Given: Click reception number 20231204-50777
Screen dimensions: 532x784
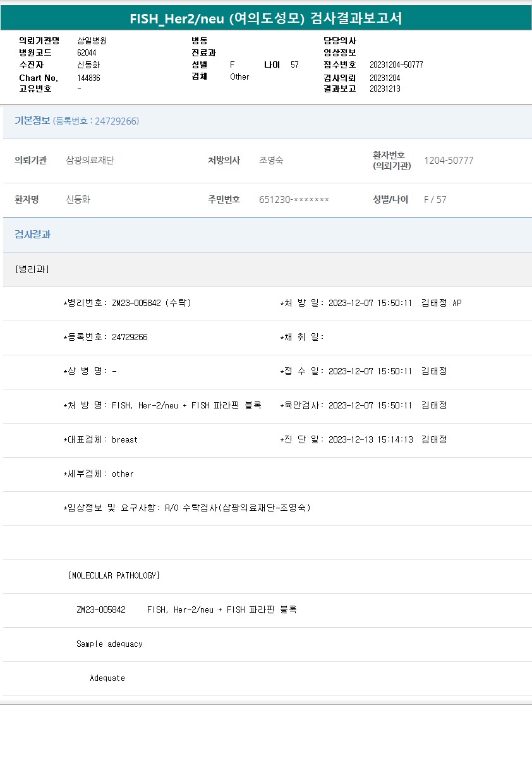Looking at the screenshot, I should [x=396, y=64].
